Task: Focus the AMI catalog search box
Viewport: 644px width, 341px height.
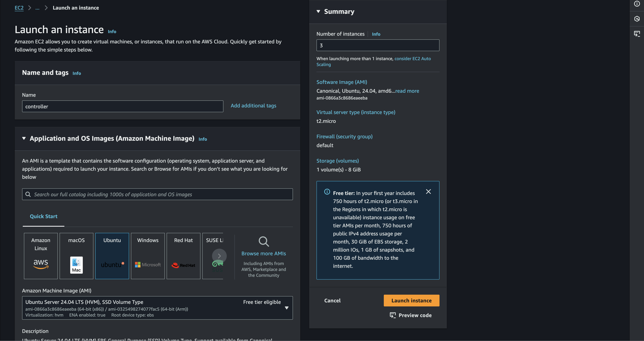Action: (157, 194)
